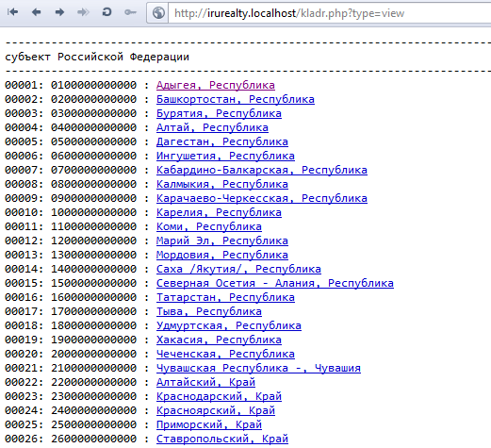
Task: Open the Мордовия, Республика link
Action: coord(222,255)
